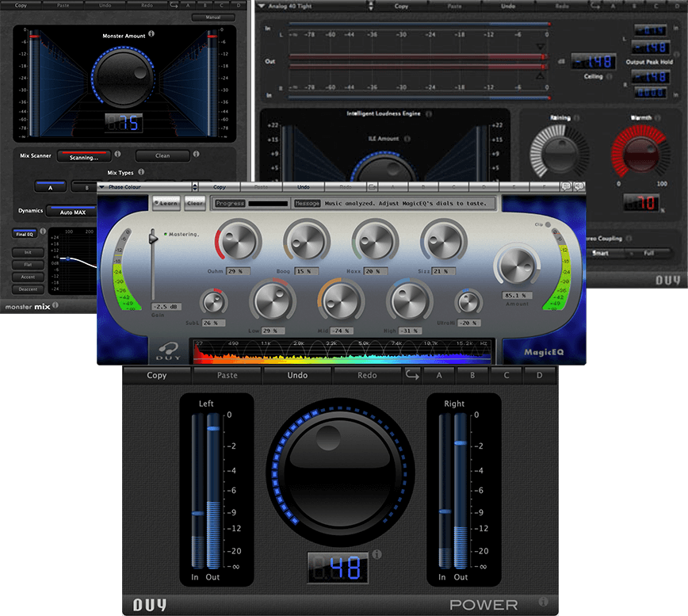The width and height of the screenshot is (688, 616).
Task: Click the speech-bubble icon at MagicEQ's top right
Action: pos(578,187)
